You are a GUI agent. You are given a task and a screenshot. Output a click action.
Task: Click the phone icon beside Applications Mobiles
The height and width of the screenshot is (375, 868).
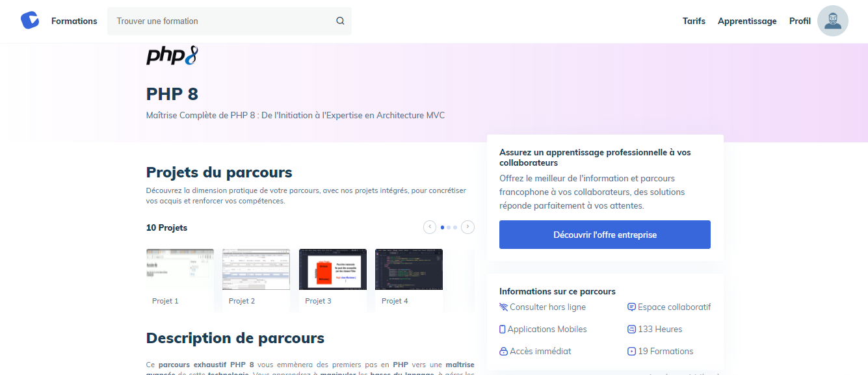(502, 330)
